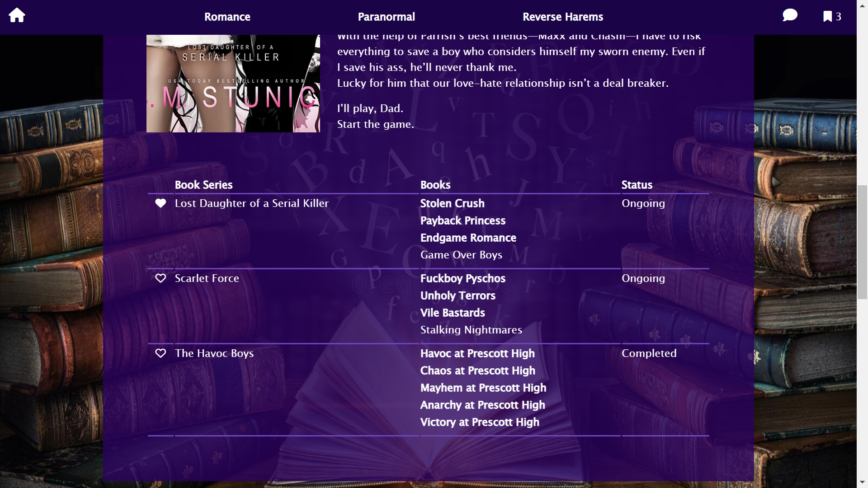Open Victory at Prescott High link
Screen dimensions: 868x488
click(x=479, y=422)
